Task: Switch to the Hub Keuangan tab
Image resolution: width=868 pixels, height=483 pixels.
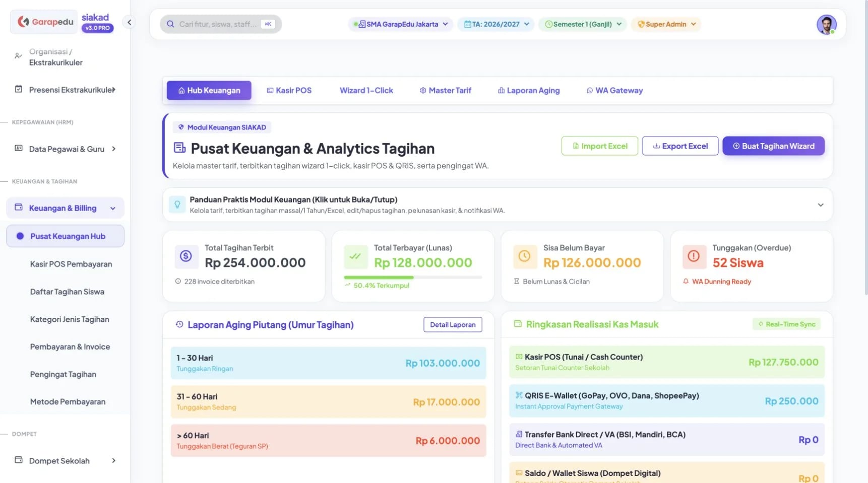Action: [209, 91]
